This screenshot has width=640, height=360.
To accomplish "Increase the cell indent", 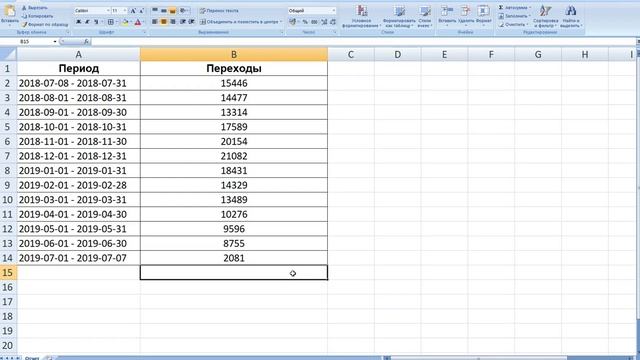I will pyautogui.click(x=191, y=22).
